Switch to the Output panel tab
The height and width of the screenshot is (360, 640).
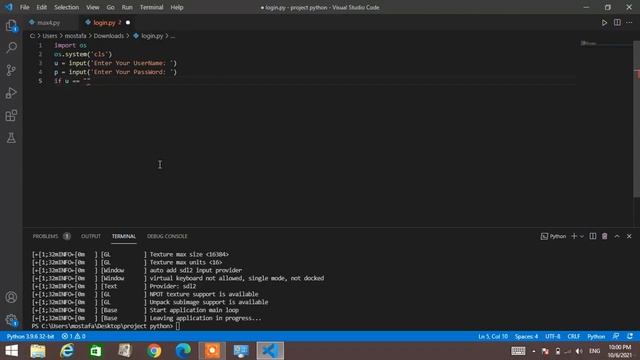(x=91, y=236)
